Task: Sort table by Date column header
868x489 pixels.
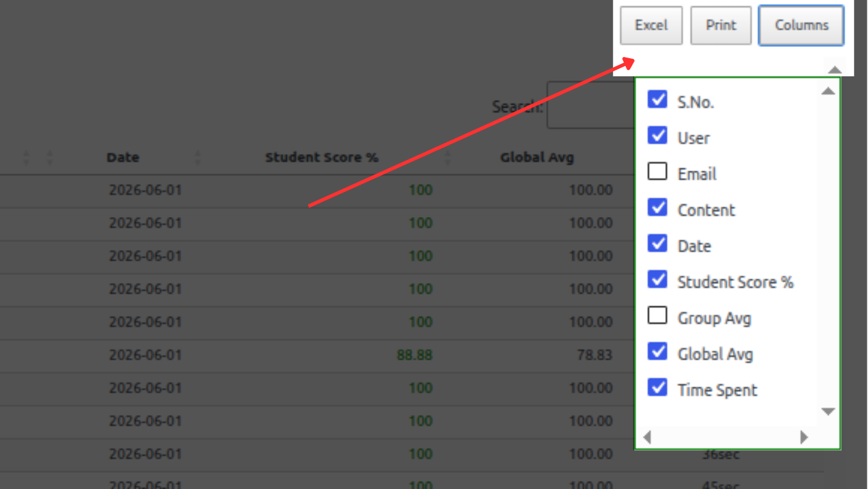Action: pyautogui.click(x=123, y=157)
